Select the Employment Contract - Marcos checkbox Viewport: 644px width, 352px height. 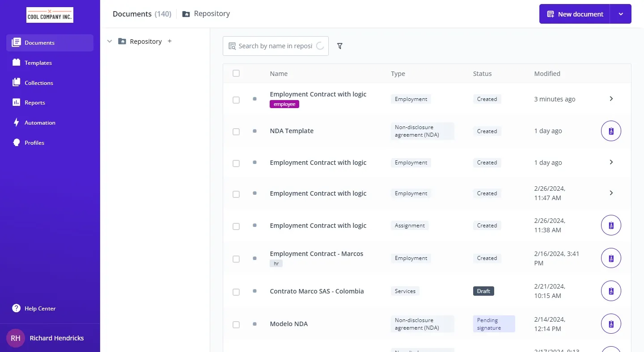(236, 259)
